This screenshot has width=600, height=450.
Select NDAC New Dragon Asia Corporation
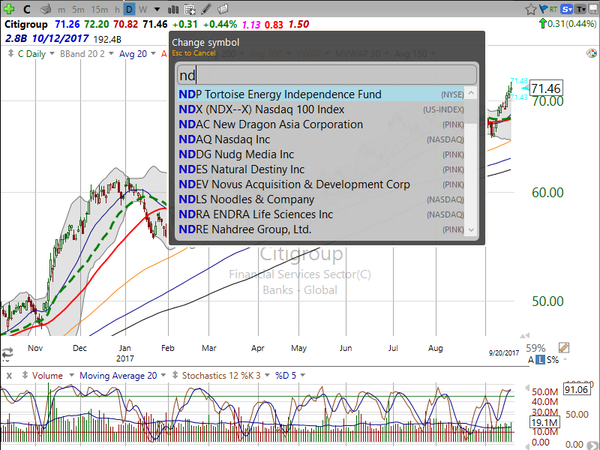(x=321, y=124)
